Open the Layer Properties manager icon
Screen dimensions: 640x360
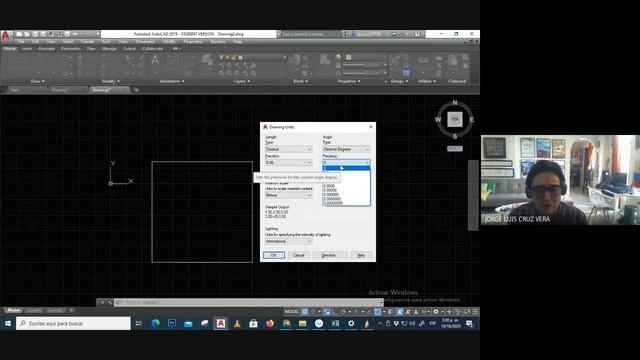click(x=207, y=60)
